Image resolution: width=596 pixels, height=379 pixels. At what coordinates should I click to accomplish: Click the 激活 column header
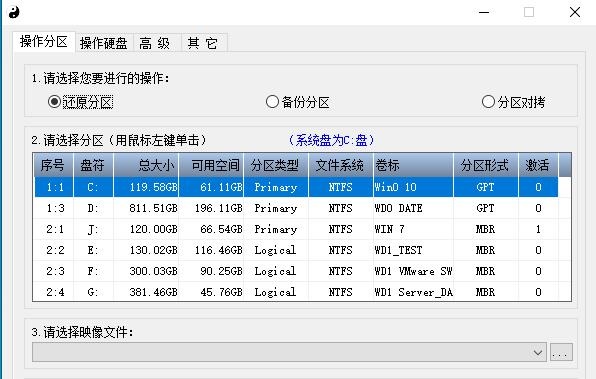click(538, 165)
